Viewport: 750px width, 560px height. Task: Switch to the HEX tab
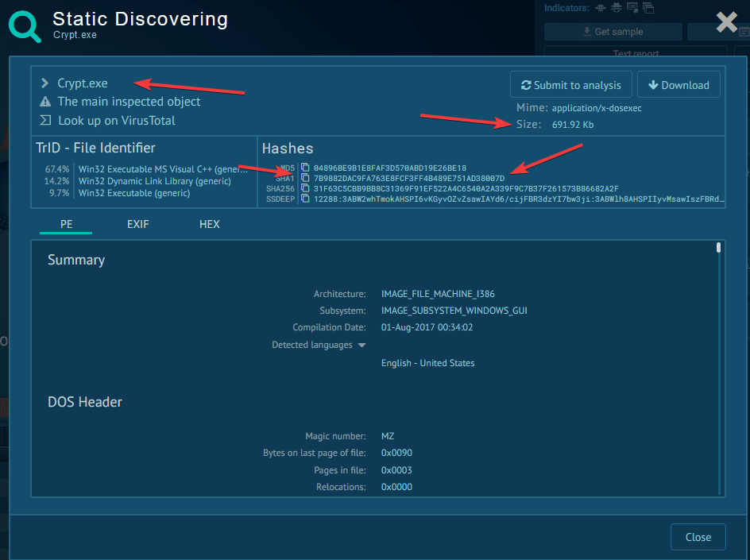210,224
